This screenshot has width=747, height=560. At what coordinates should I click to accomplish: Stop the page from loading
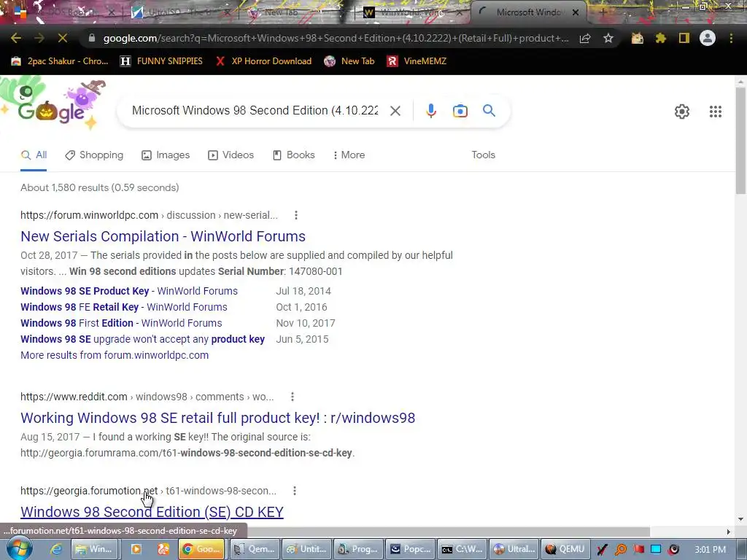[x=63, y=38]
